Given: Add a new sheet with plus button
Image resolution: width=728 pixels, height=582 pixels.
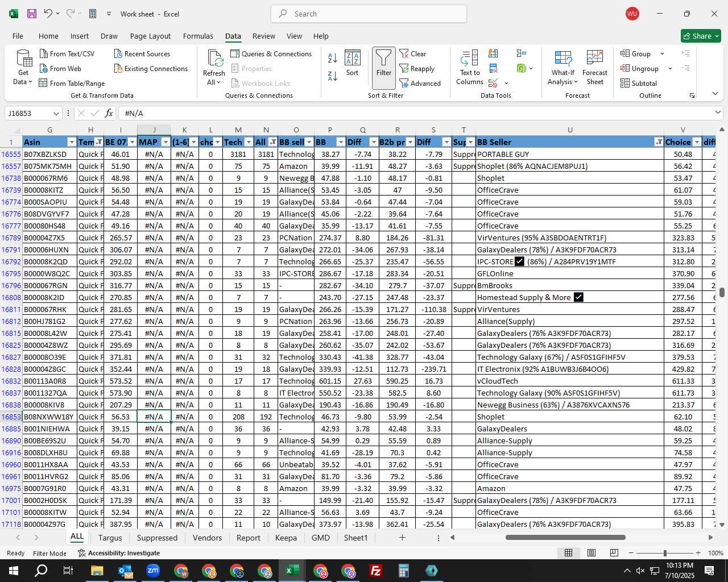Looking at the screenshot, I should tap(402, 537).
